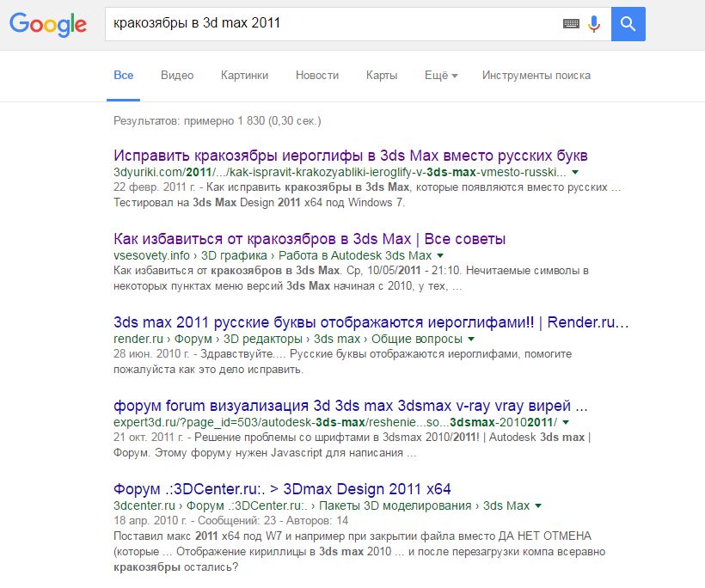Click the snippet date 28 июн. 2010 г.
Screen dimensions: 705x588
[151, 354]
